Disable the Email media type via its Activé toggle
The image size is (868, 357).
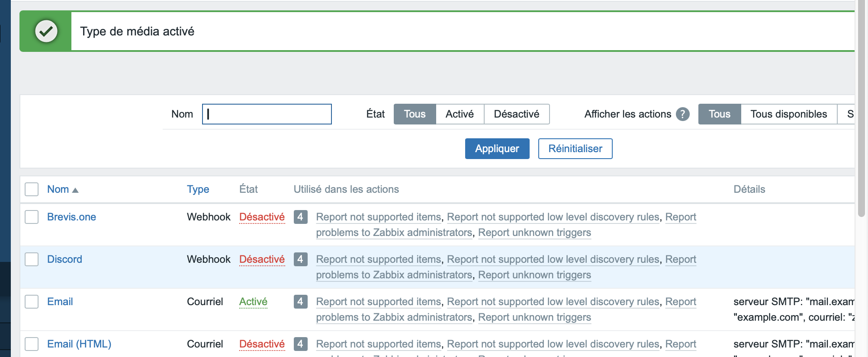coord(253,302)
